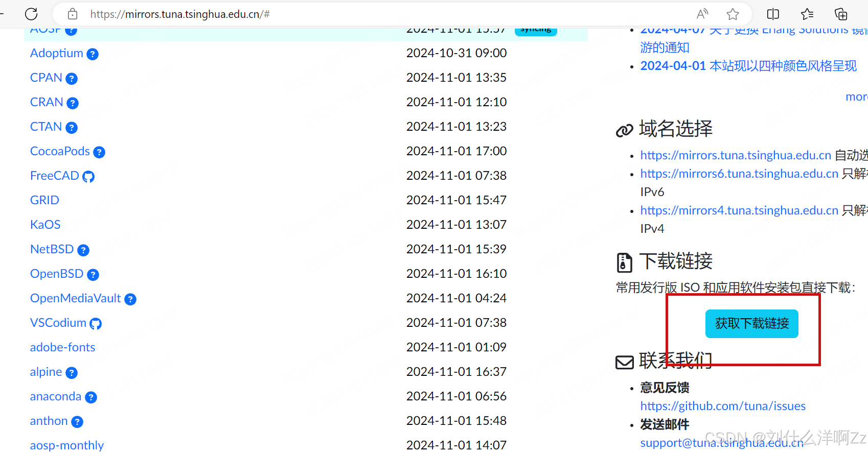Open help icon next to anaconda

click(91, 397)
